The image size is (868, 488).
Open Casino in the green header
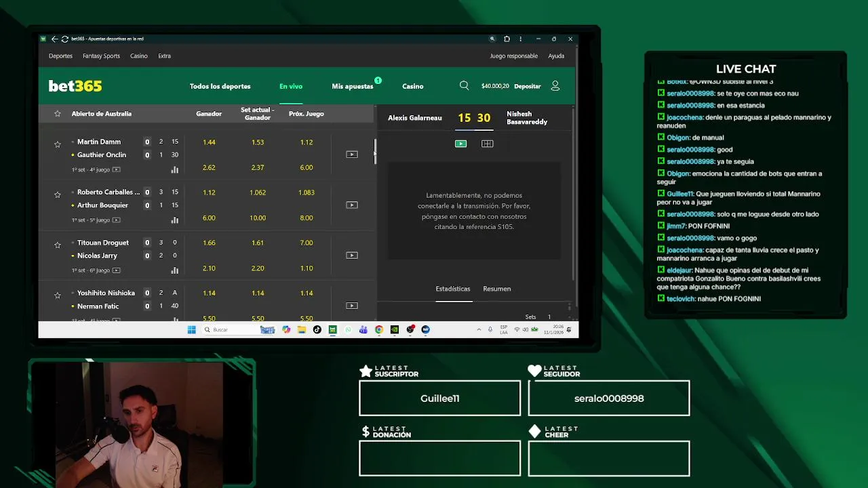click(412, 86)
